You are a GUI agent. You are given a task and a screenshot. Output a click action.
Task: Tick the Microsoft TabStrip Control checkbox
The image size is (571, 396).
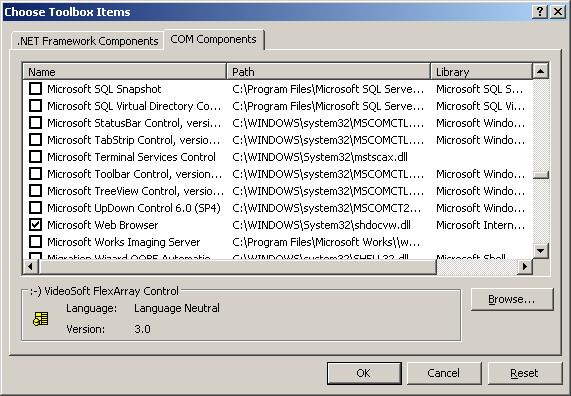(x=35, y=140)
